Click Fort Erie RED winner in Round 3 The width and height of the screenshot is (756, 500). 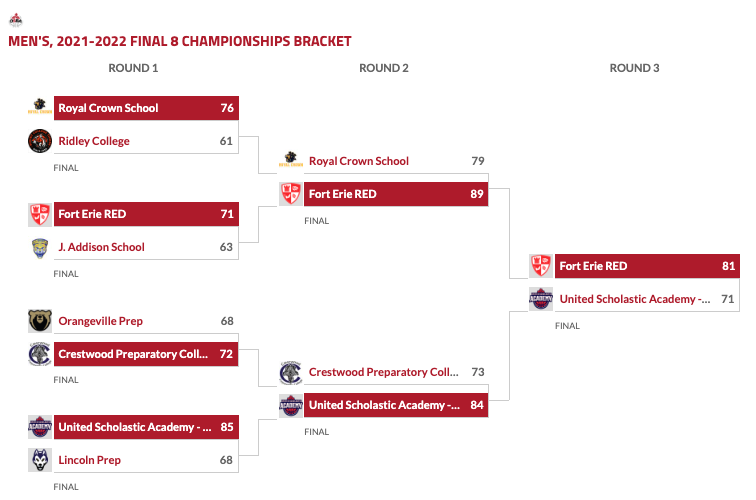[x=593, y=266]
